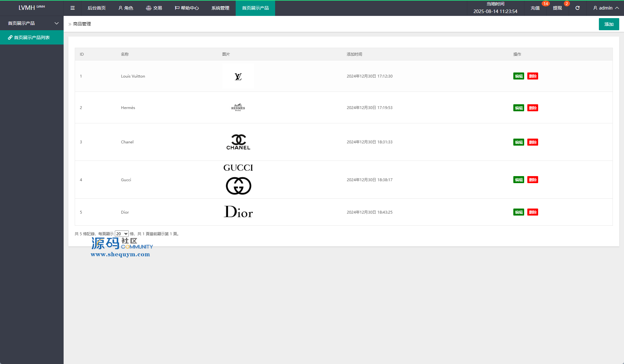Viewport: 624px width, 364px height.
Task: Open the 交易 menu with scales icon
Action: tap(154, 8)
